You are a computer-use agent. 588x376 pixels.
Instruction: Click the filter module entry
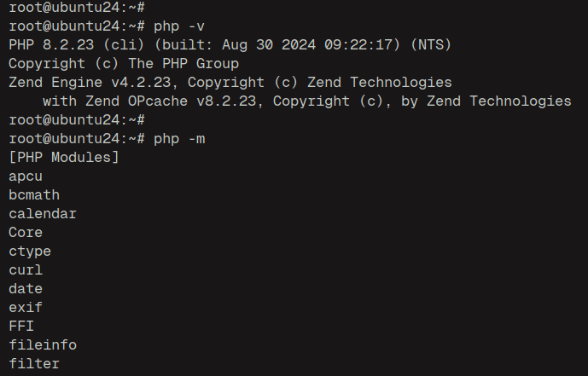click(34, 364)
